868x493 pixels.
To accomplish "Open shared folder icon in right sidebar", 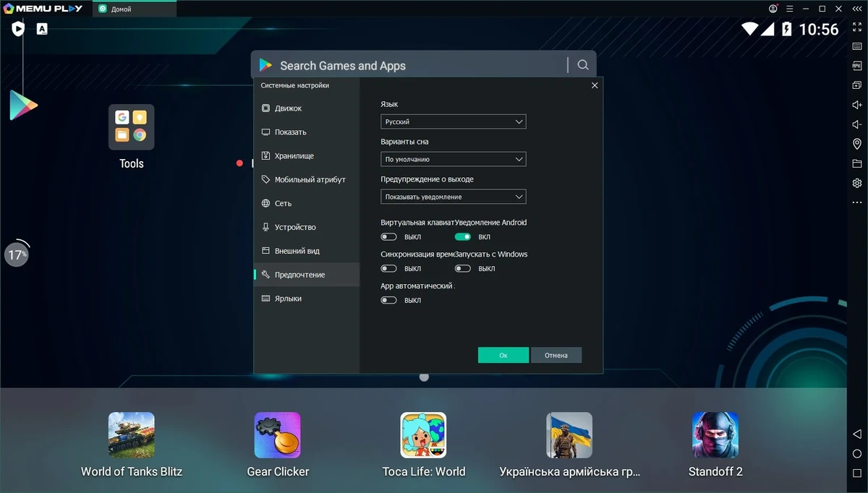I will [x=857, y=163].
